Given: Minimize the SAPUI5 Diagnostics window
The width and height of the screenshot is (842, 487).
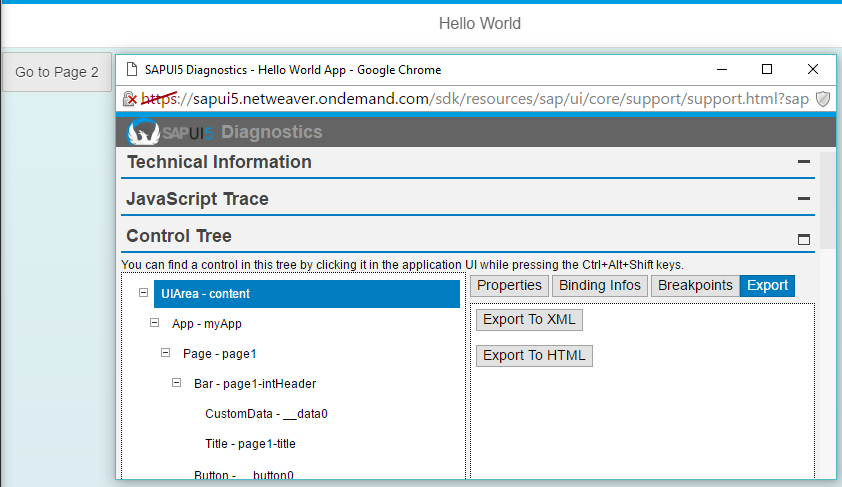Looking at the screenshot, I should point(722,70).
